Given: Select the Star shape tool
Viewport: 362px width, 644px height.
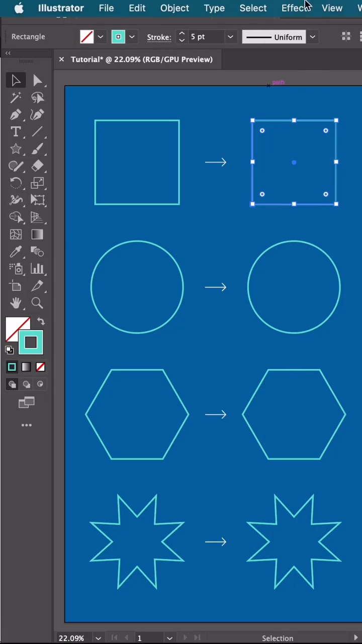Looking at the screenshot, I should 16,149.
